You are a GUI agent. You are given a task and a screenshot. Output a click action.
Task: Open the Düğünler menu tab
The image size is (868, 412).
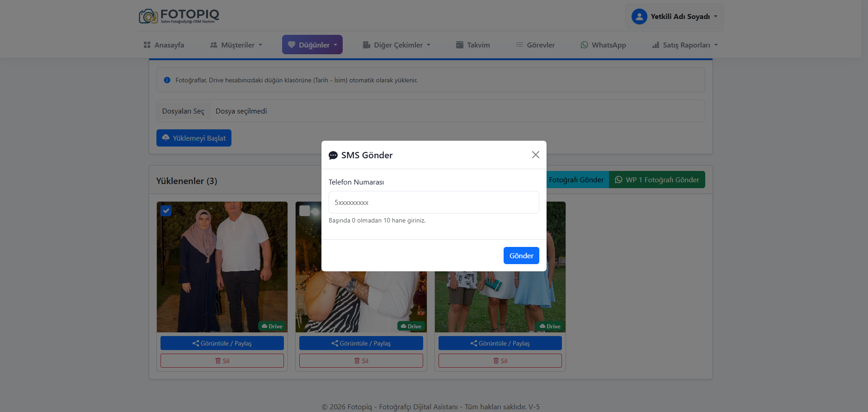coord(312,45)
